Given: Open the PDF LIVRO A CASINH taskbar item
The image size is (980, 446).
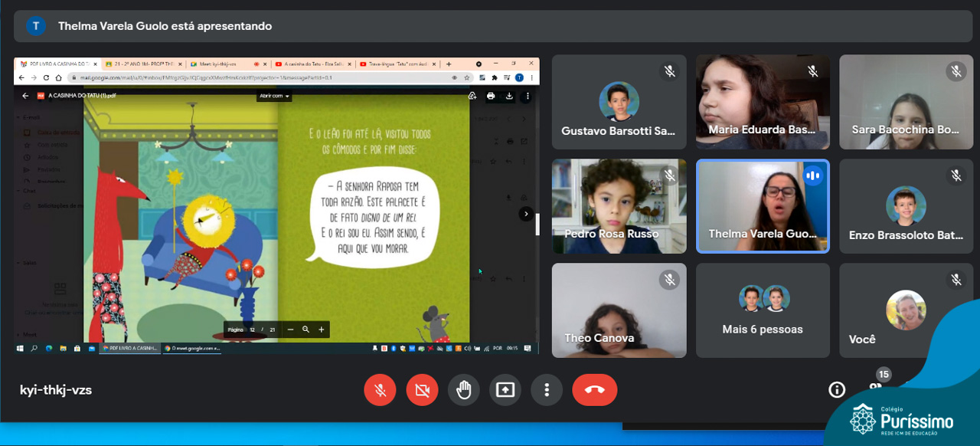Looking at the screenshot, I should pos(130,348).
